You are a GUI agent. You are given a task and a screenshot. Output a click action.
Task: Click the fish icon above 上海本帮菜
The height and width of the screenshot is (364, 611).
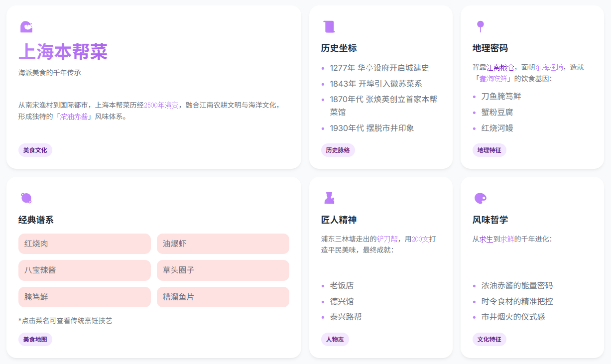tap(26, 27)
